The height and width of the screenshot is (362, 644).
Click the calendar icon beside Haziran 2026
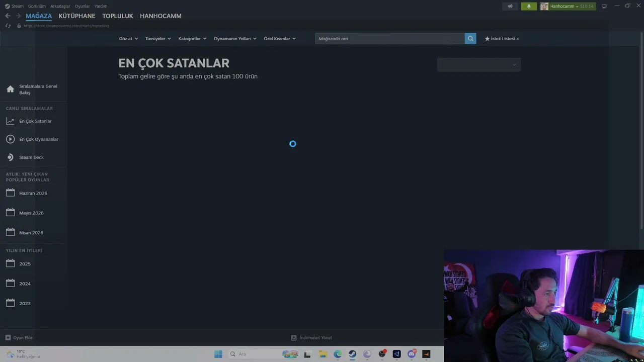(x=10, y=193)
